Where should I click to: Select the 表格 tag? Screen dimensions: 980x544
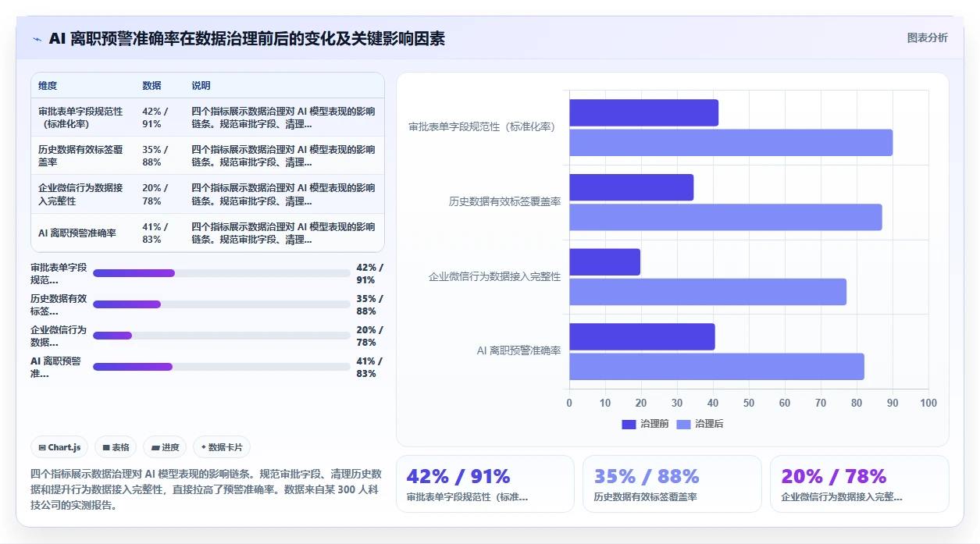point(116,447)
